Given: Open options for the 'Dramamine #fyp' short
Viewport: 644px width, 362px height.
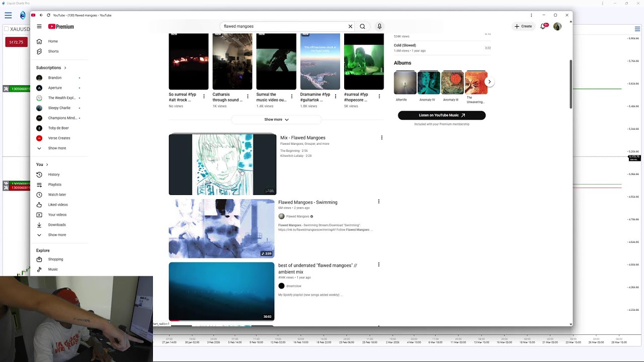Looking at the screenshot, I should (336, 96).
